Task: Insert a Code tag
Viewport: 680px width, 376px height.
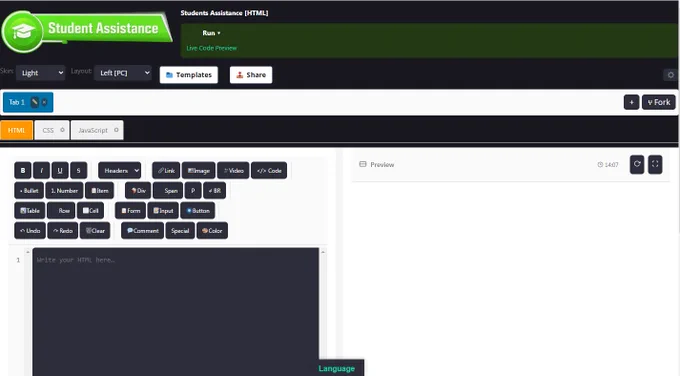Action: coord(269,170)
